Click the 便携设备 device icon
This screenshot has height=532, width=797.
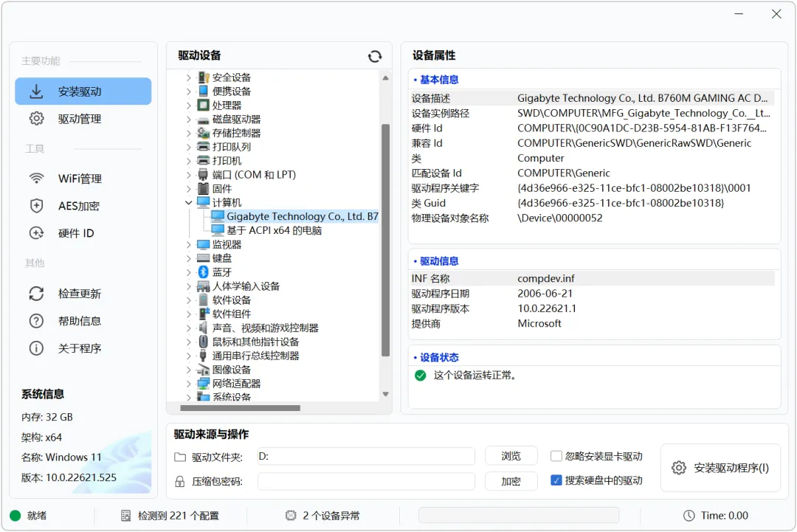point(204,91)
